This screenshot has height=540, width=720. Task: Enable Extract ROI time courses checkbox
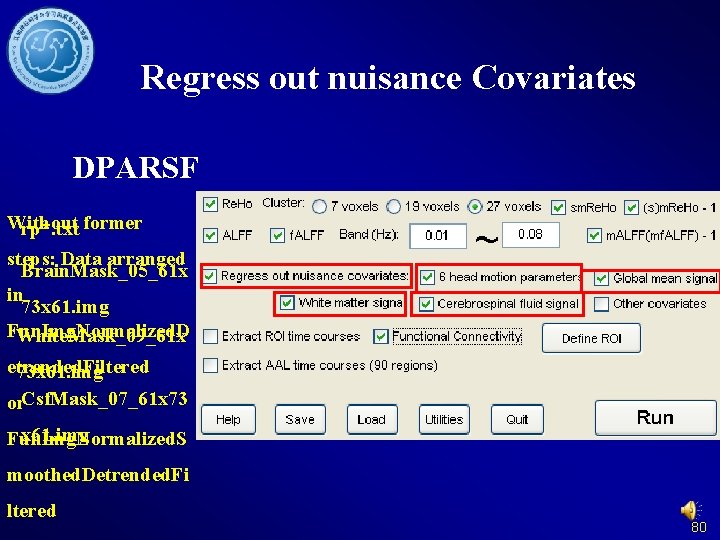[x=210, y=337]
